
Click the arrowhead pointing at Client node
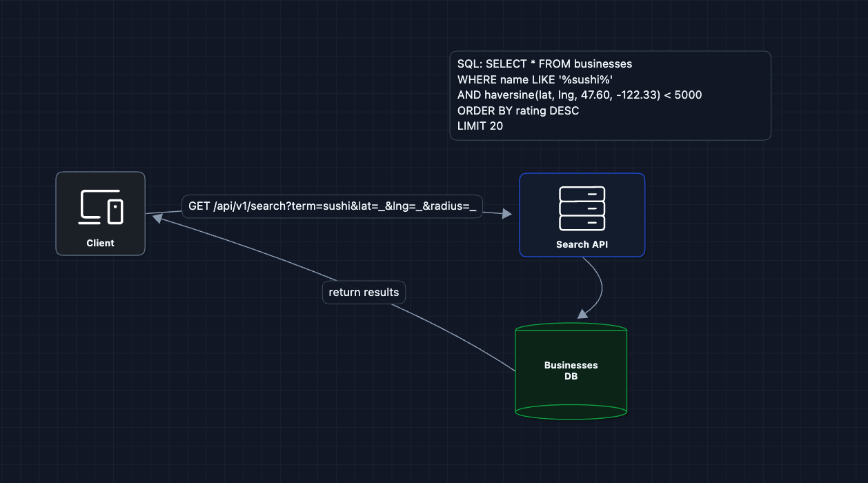(158, 217)
